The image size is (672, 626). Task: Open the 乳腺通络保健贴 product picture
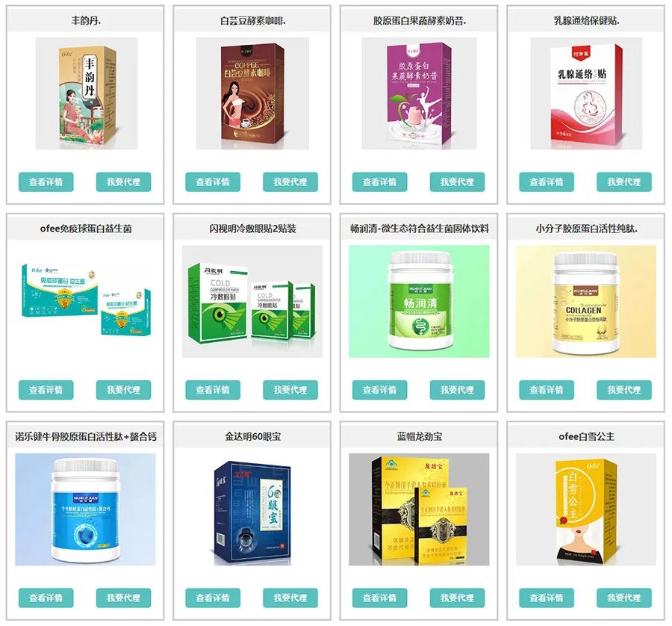coord(586,93)
